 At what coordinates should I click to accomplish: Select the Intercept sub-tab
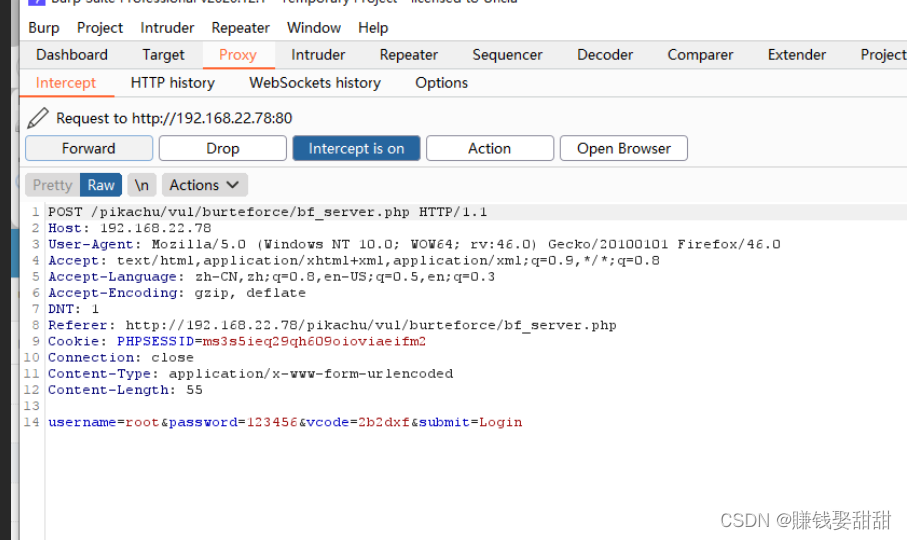[x=66, y=83]
